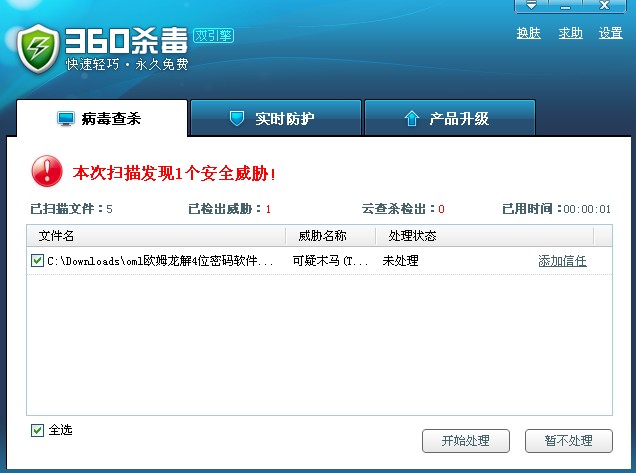Sort by the 威胁名称 column header
636x473 pixels.
click(x=322, y=236)
